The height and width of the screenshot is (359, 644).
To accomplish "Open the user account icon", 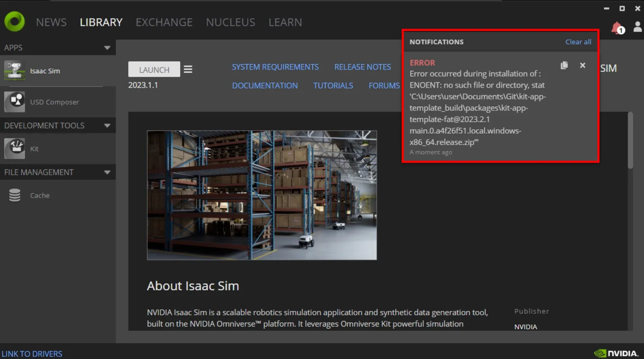I will [x=638, y=27].
